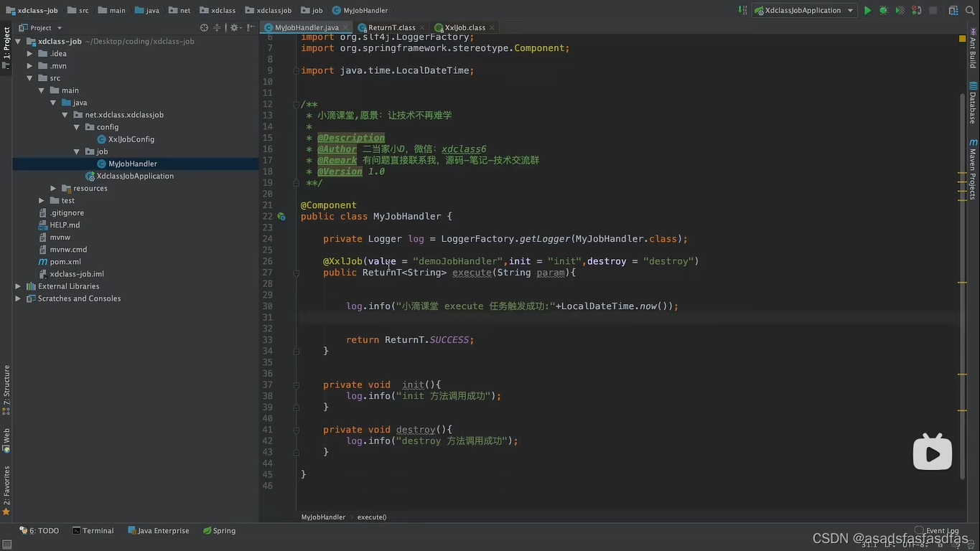Open the Project view mode dropdown
Image resolution: width=980 pixels, height=551 pixels.
(41, 28)
